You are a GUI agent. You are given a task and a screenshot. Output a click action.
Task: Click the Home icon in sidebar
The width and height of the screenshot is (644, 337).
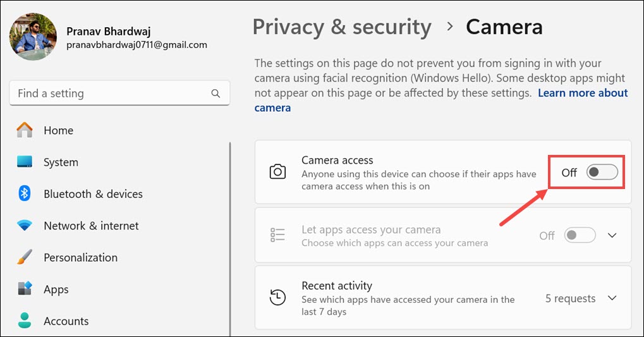(x=25, y=130)
